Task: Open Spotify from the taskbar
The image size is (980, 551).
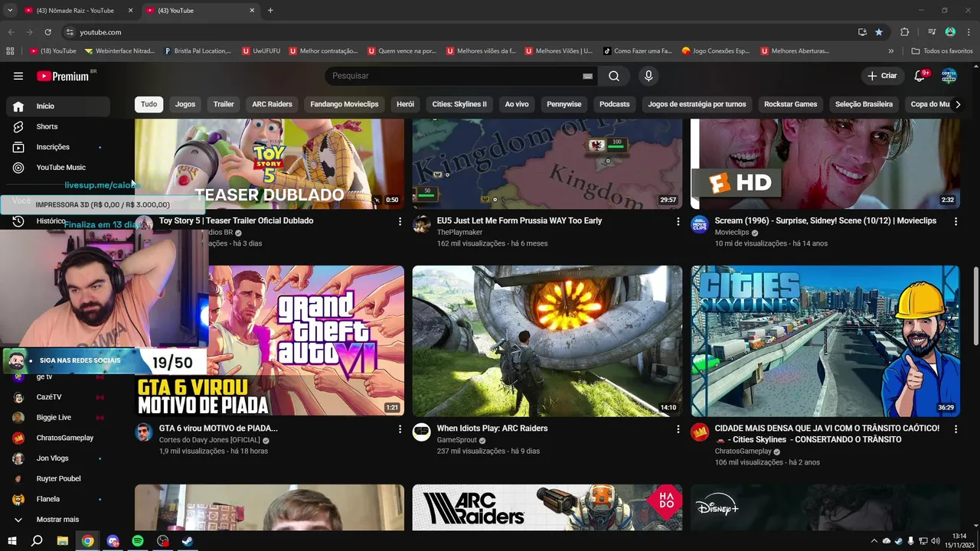Action: [x=138, y=541]
